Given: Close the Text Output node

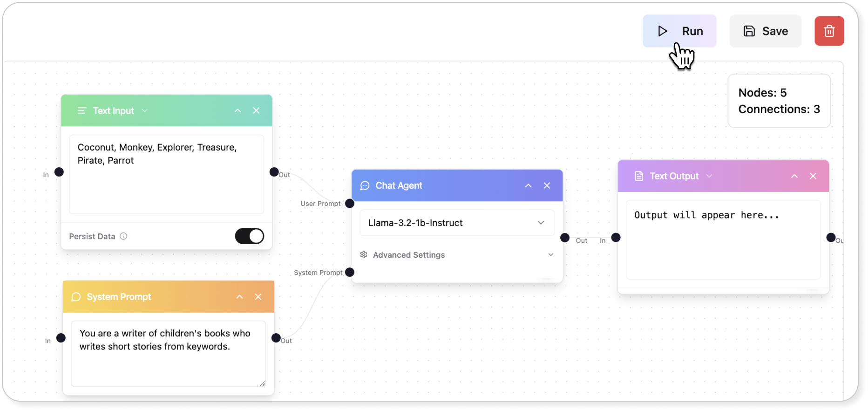Looking at the screenshot, I should pyautogui.click(x=813, y=176).
